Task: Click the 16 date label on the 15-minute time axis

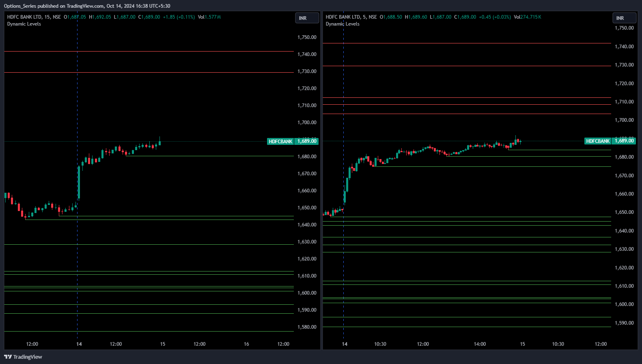Action: click(x=246, y=344)
